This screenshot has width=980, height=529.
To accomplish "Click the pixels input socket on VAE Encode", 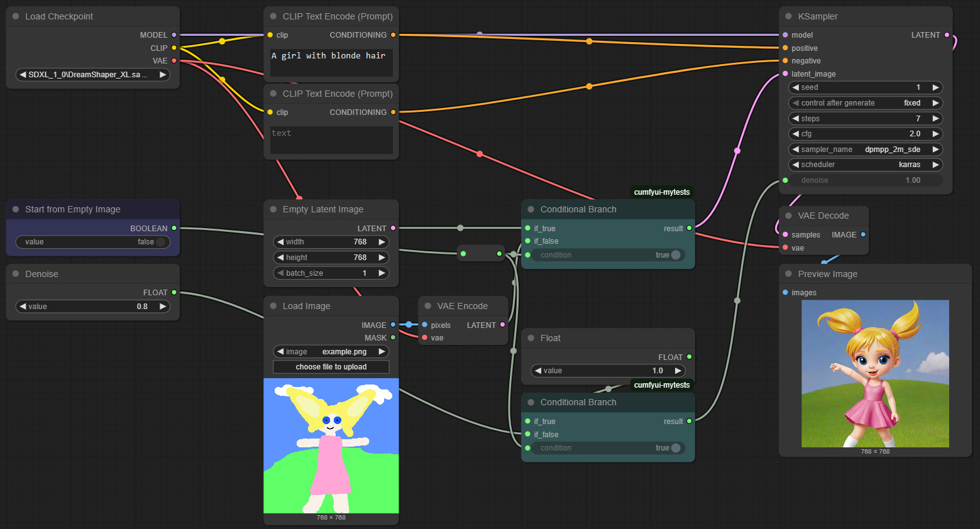I will pos(424,325).
